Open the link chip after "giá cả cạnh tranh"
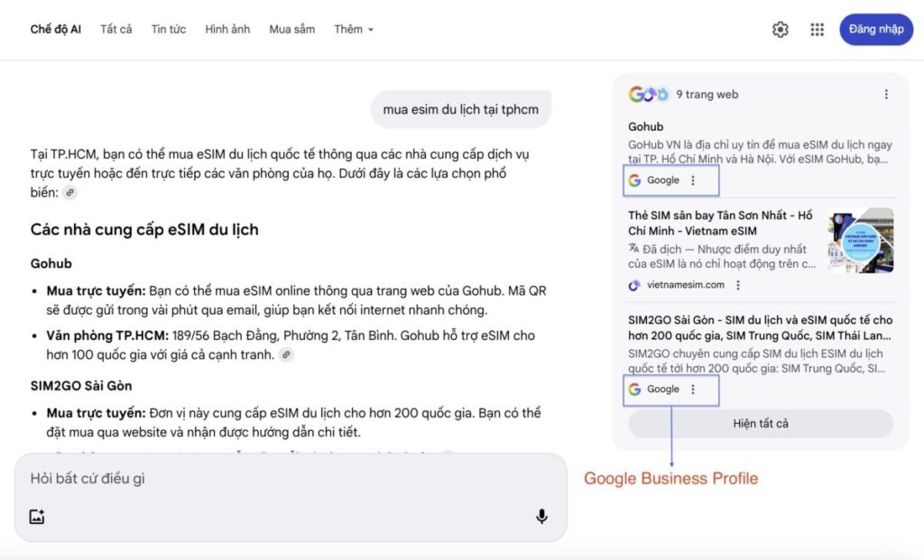924x560 pixels. pos(286,354)
